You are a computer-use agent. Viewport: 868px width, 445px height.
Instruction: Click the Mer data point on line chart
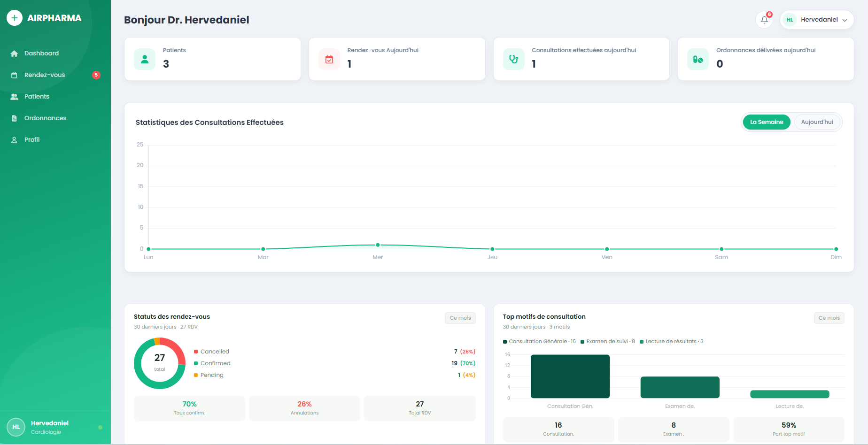378,245
